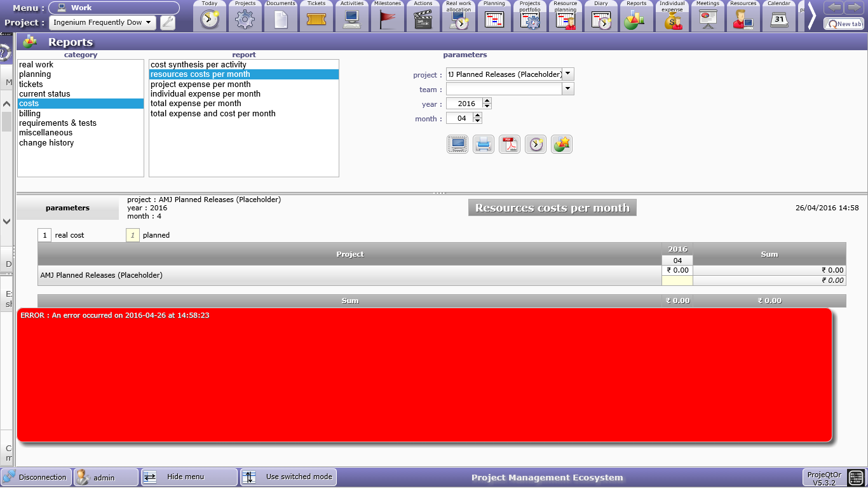The width and height of the screenshot is (868, 488).
Task: Toggle Use switched mode
Action: pos(288,477)
